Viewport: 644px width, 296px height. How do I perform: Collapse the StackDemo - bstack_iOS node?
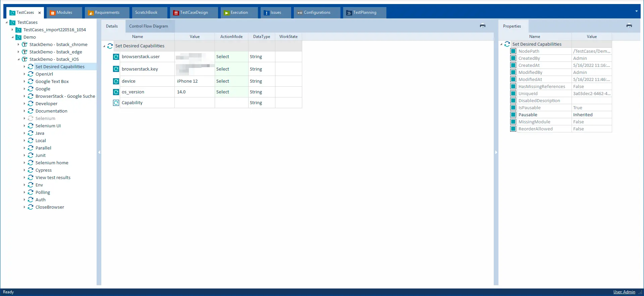coord(18,59)
